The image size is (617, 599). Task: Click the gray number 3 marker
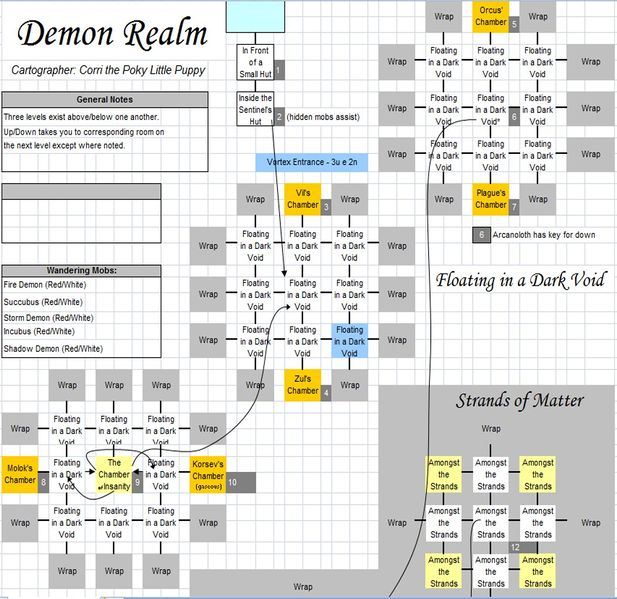pos(326,207)
